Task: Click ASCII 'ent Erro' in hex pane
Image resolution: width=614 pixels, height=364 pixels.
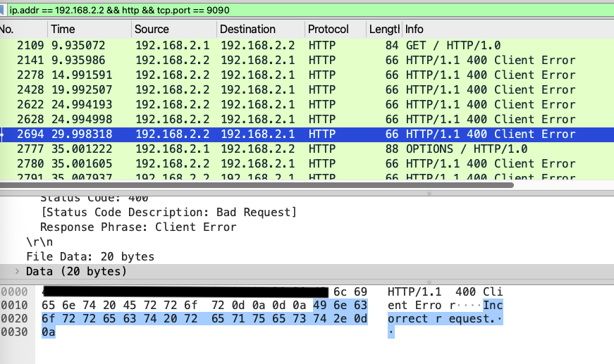Action: pos(416,306)
